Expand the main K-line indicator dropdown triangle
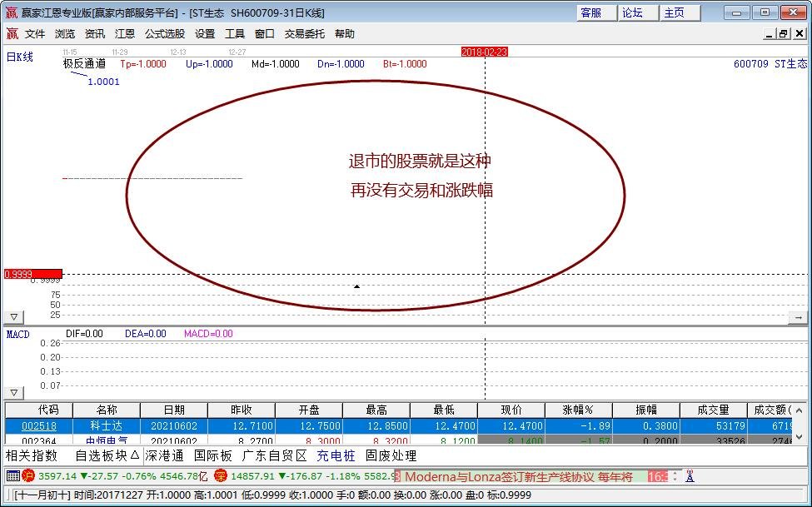 coord(14,317)
